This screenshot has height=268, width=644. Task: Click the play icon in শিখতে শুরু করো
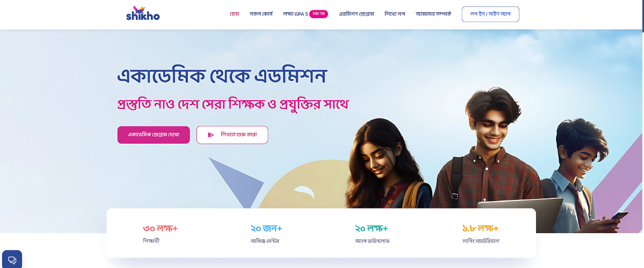[211, 135]
